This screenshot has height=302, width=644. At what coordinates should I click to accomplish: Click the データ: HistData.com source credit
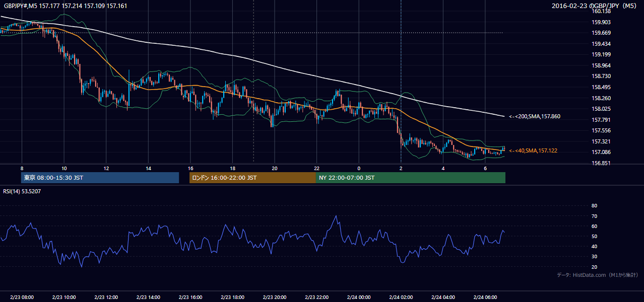pos(598,275)
